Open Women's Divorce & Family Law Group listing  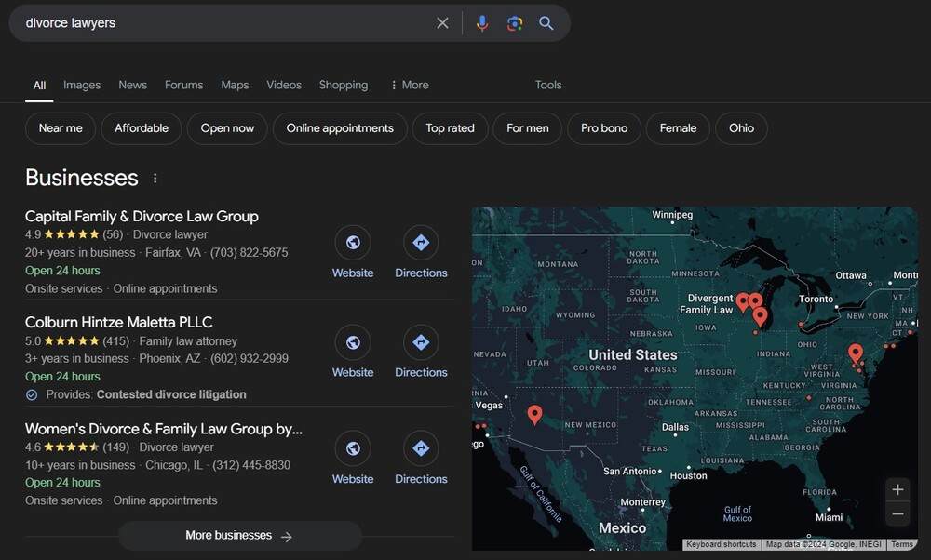[x=163, y=428]
